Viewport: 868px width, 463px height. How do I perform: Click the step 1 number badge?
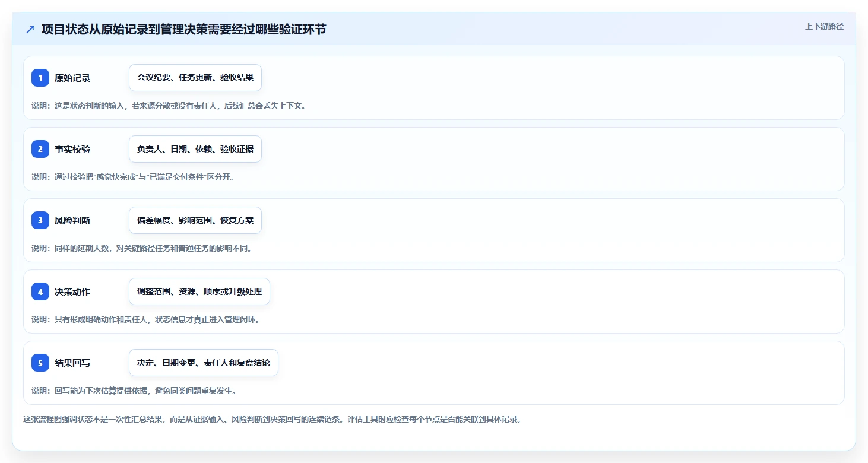(x=40, y=78)
